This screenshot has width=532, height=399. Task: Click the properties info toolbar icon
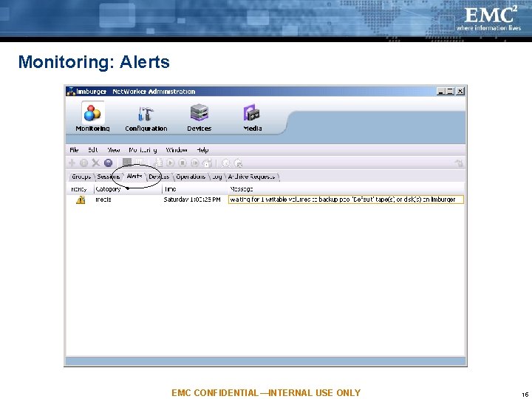pyautogui.click(x=83, y=163)
